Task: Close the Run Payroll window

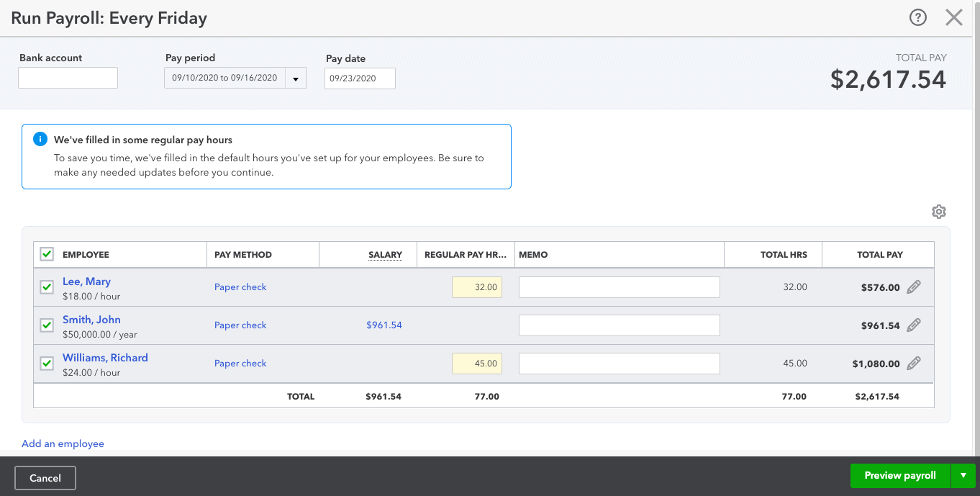Action: (954, 18)
